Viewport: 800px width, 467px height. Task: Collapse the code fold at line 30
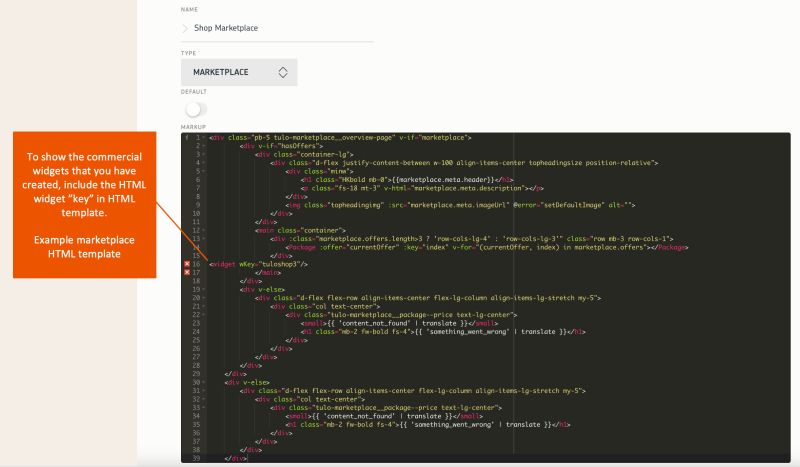(x=204, y=382)
